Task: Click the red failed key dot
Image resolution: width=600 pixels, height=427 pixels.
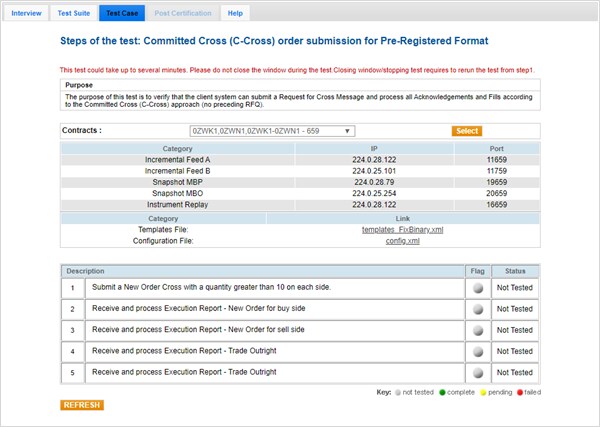Action: pyautogui.click(x=519, y=392)
